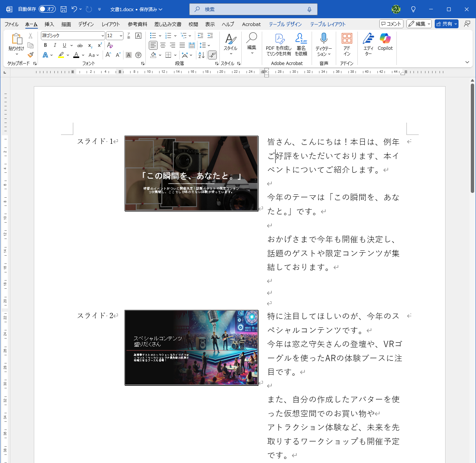Click the 共有 share button
This screenshot has width=476, height=463.
(x=446, y=23)
